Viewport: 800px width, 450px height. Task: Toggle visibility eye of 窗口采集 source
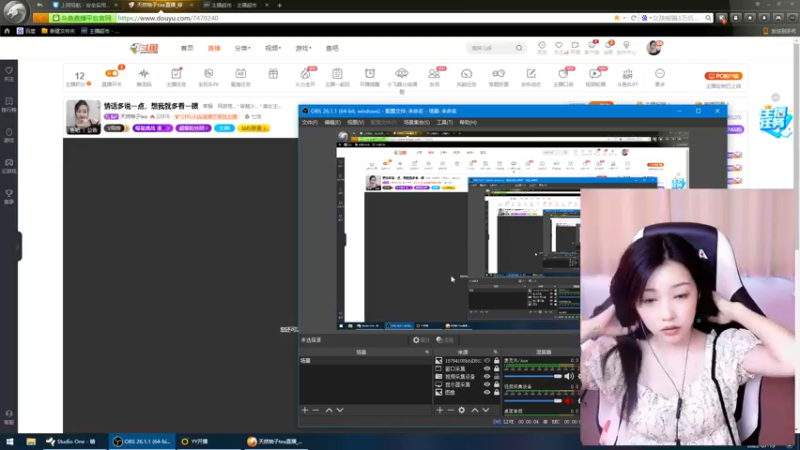point(487,368)
